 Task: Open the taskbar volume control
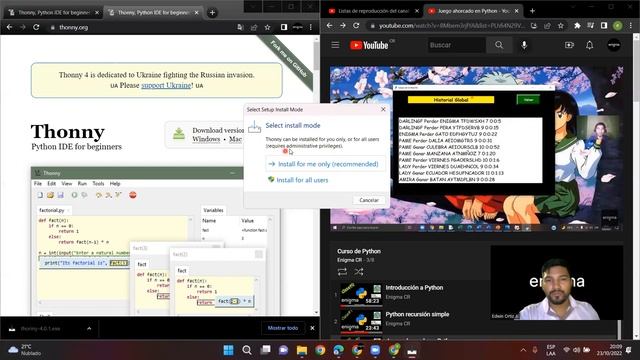pos(576,350)
